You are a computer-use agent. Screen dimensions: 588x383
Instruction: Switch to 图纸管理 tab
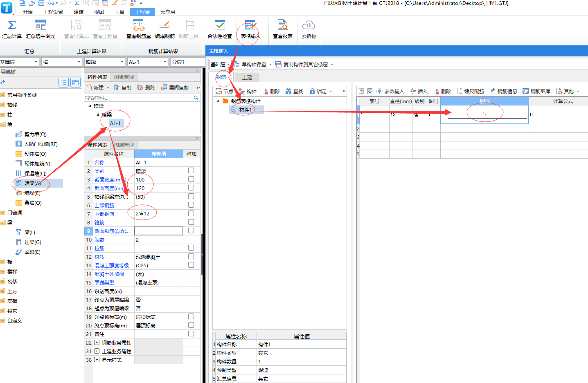point(124,77)
